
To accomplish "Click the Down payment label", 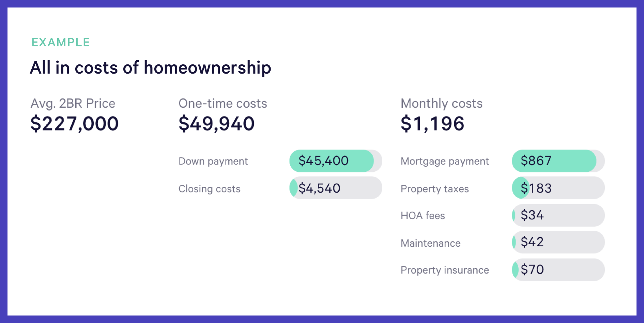I will [213, 161].
